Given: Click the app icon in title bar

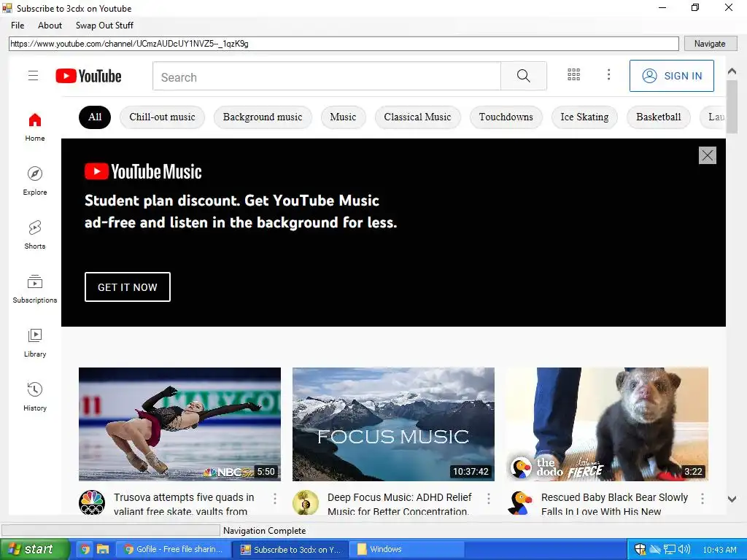Looking at the screenshot, I should click(7, 8).
